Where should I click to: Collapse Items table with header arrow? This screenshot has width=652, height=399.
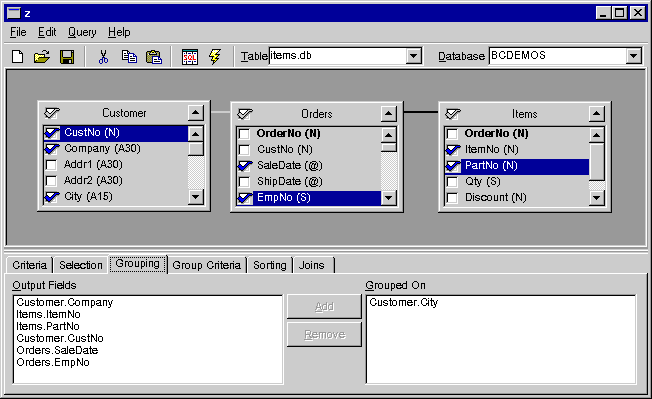click(596, 113)
